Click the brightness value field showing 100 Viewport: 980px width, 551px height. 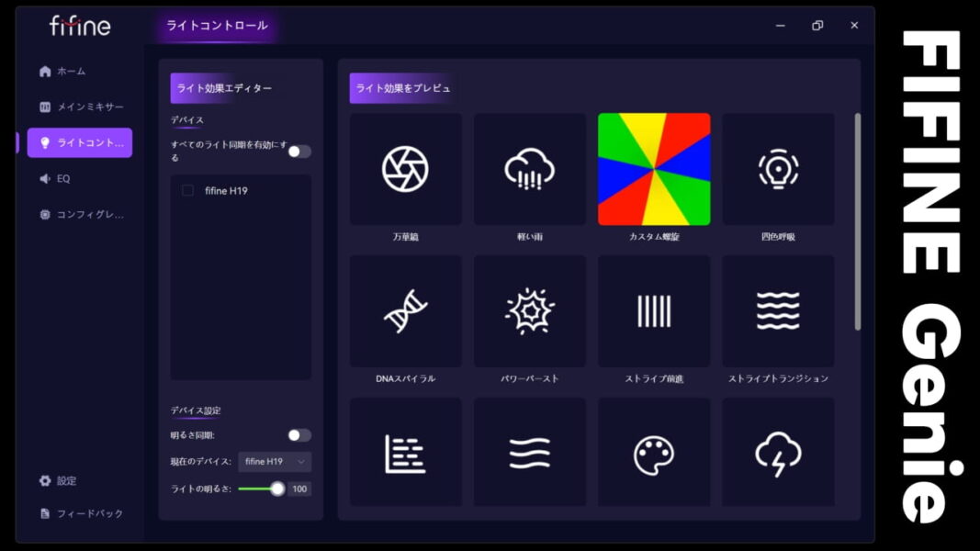point(300,489)
